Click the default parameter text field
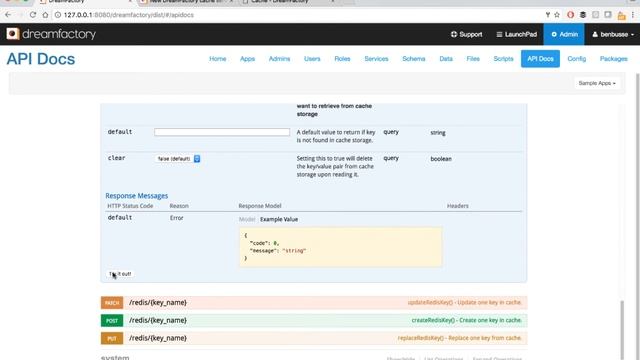This screenshot has width=640, height=360. (222, 132)
